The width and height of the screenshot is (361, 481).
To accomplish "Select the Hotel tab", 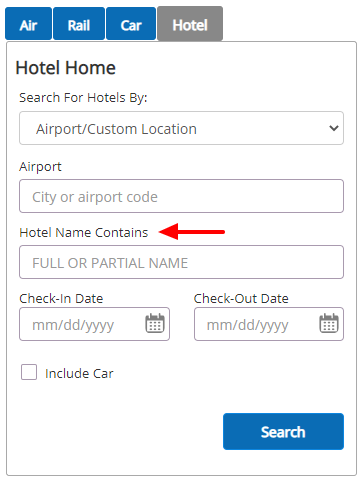I will coord(190,24).
